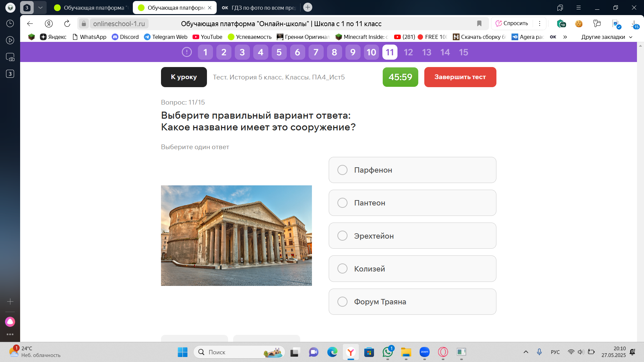This screenshot has width=644, height=362.
Task: Add a sidebar item with plus icon
Action: (x=10, y=302)
